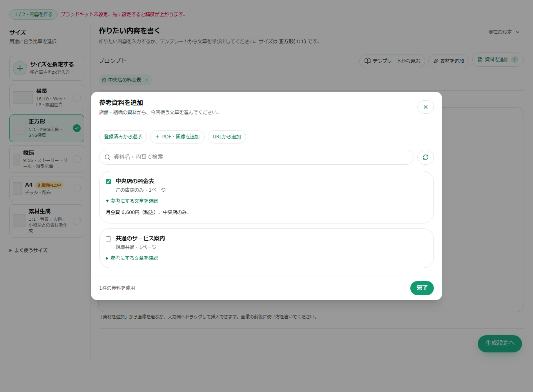Click the 作りたい内容を書く heading
This screenshot has width=533, height=392.
point(129,31)
